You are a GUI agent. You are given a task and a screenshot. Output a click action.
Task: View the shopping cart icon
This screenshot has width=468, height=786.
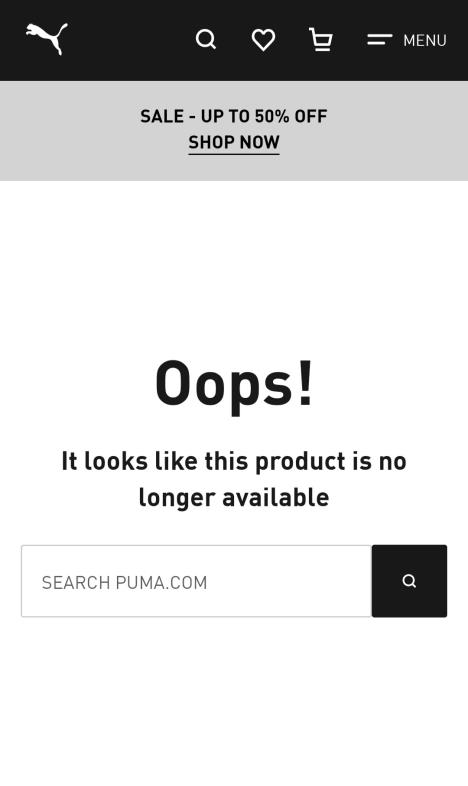pyautogui.click(x=321, y=40)
